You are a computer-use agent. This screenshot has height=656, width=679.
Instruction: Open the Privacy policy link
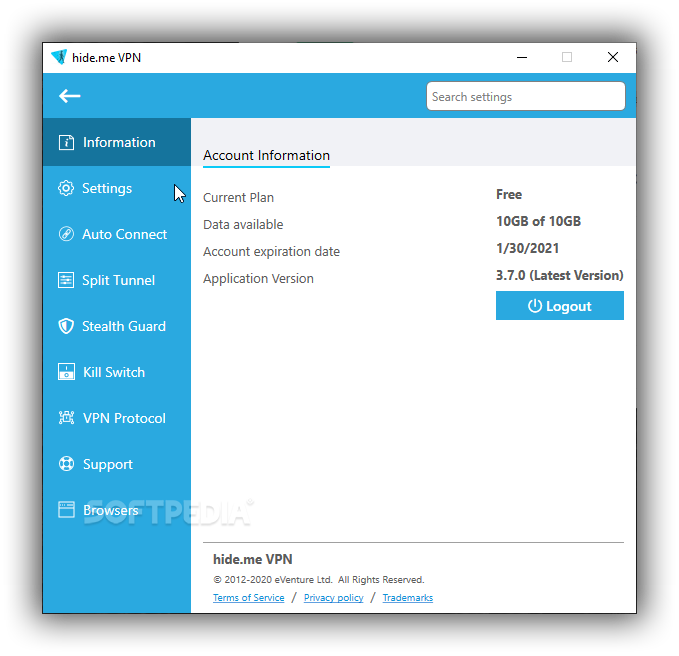pyautogui.click(x=333, y=598)
